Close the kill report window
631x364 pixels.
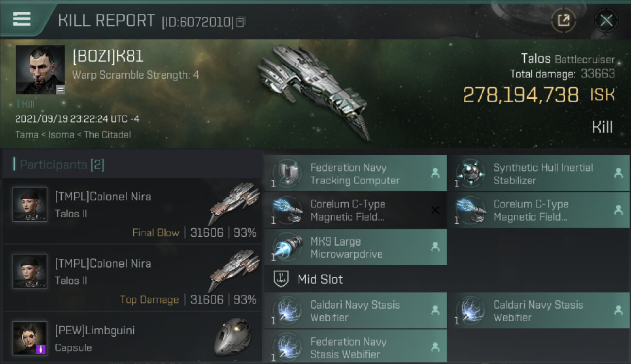tap(606, 20)
